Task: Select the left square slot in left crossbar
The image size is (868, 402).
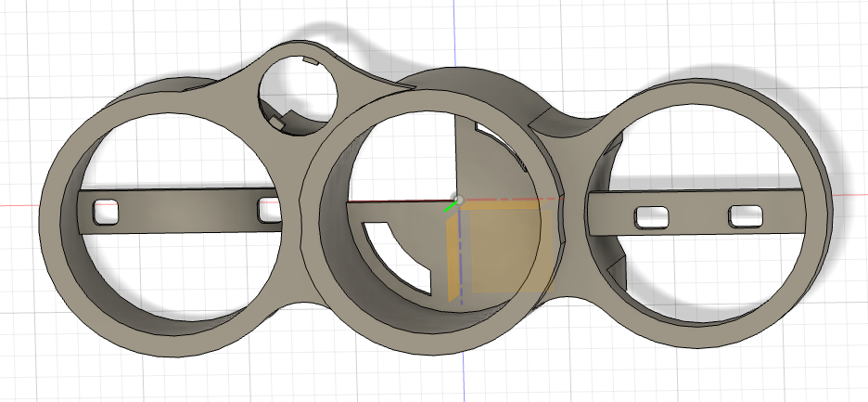Action: point(106,213)
